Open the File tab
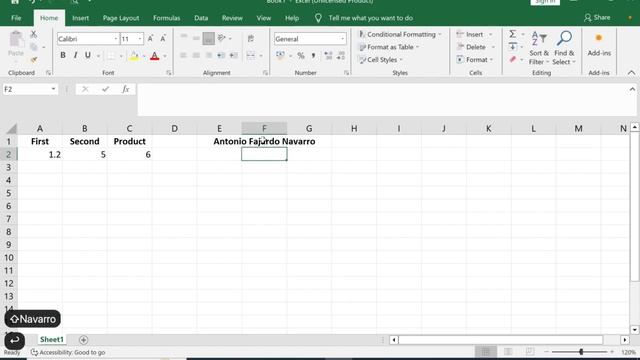The width and height of the screenshot is (640, 360). click(16, 18)
